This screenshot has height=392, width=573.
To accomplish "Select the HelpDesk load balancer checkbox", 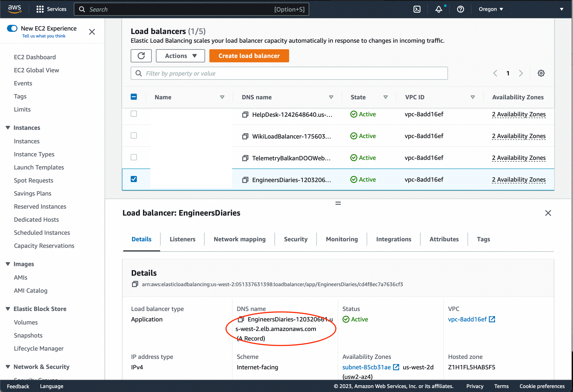I will (x=134, y=114).
